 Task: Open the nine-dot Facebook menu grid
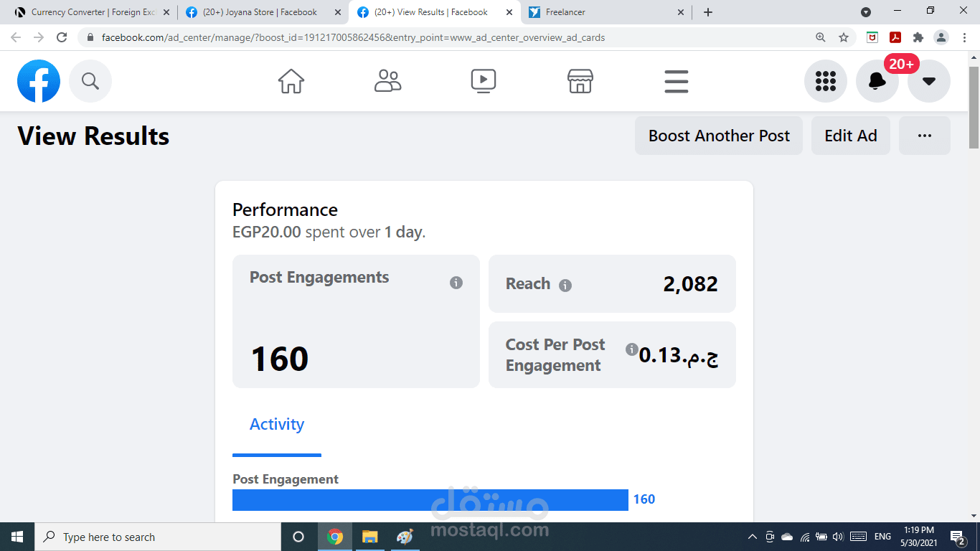click(826, 81)
